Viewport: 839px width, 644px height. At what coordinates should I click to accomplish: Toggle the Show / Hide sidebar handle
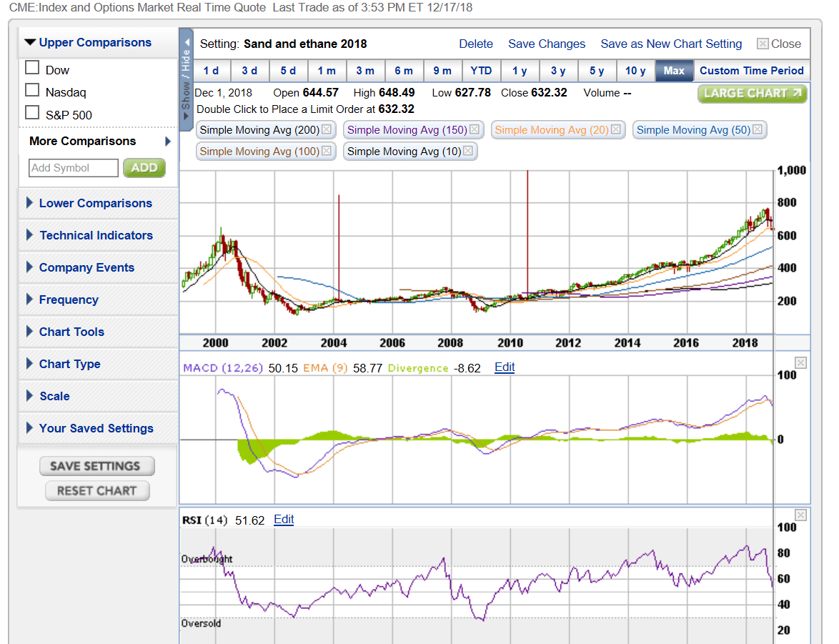tap(186, 79)
